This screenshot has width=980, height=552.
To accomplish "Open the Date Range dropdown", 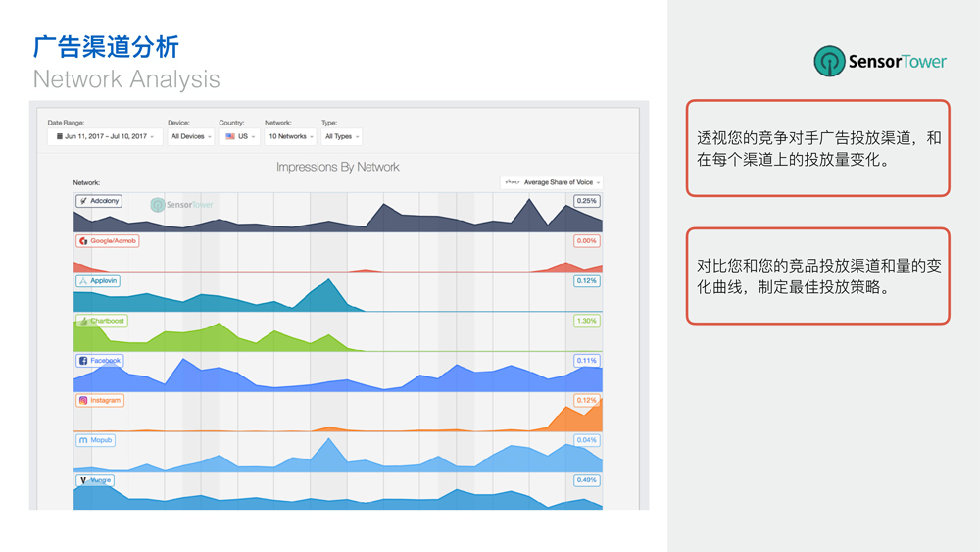I will point(105,137).
